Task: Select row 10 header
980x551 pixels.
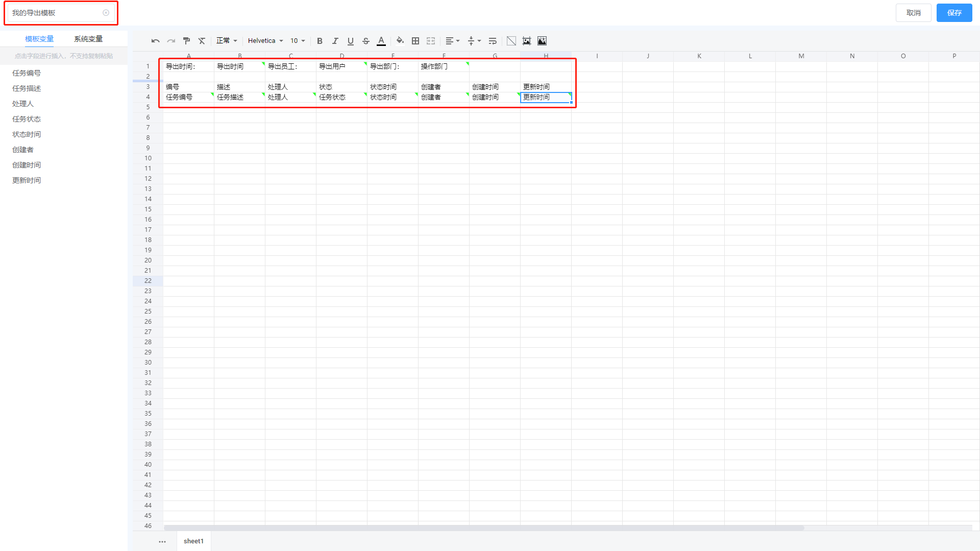Action: pyautogui.click(x=148, y=158)
